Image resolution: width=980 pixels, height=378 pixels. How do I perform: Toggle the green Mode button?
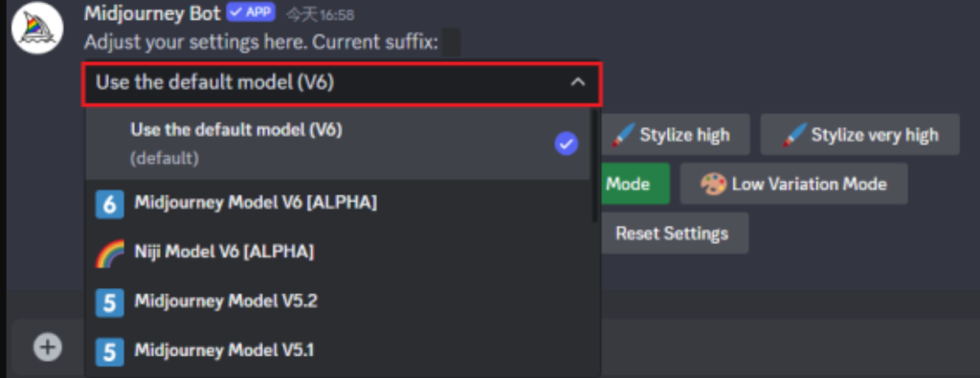click(635, 184)
